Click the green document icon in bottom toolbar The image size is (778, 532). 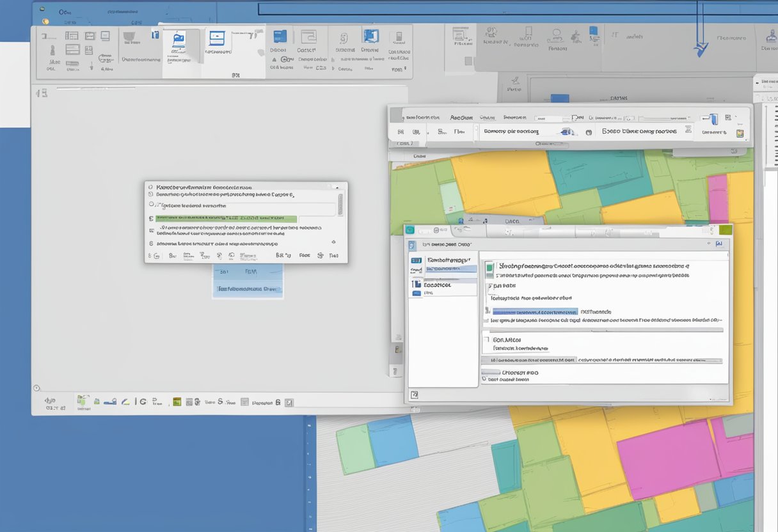(x=83, y=401)
